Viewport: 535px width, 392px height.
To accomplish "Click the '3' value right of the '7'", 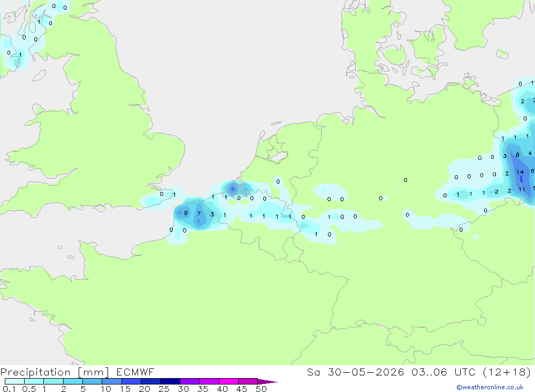I will (212, 214).
